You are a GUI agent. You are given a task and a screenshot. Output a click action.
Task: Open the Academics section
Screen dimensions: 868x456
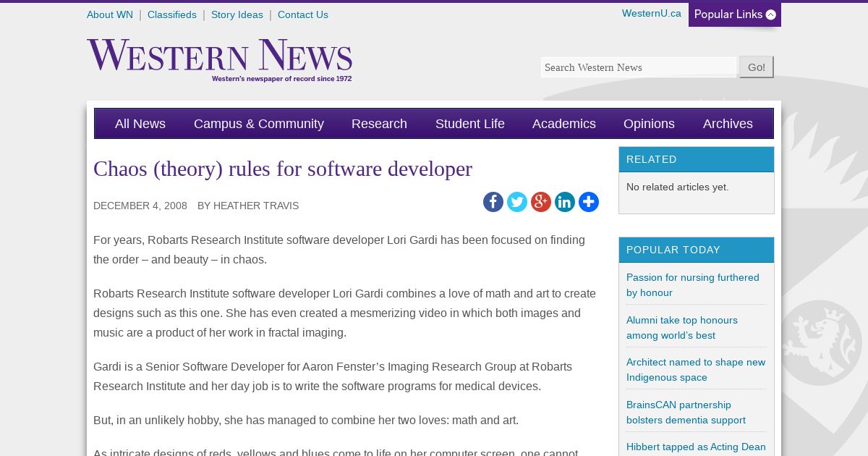(x=564, y=124)
